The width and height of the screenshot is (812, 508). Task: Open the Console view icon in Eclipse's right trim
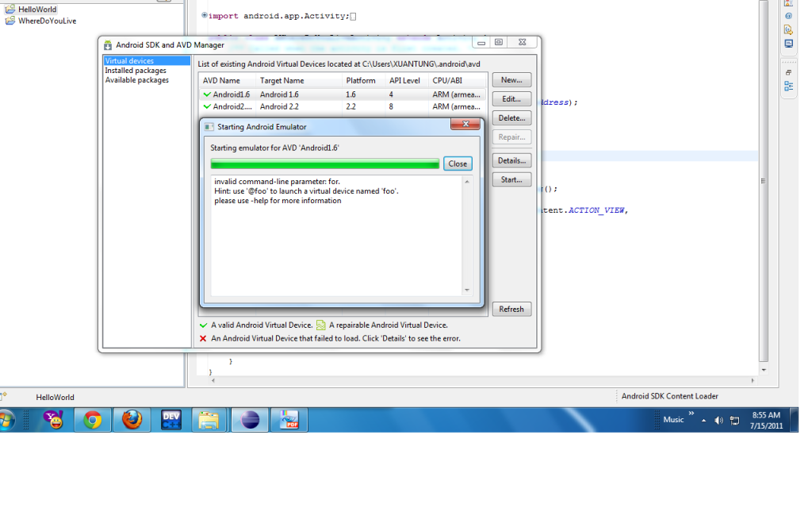788,44
